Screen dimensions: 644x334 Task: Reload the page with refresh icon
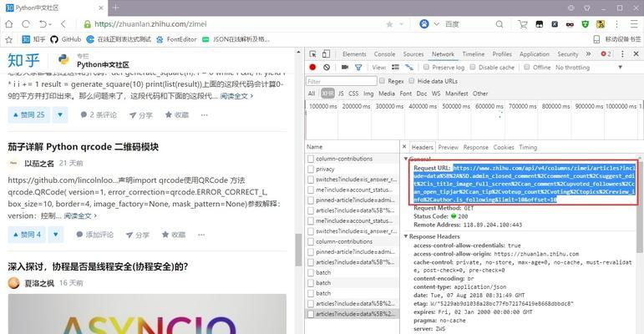26,24
